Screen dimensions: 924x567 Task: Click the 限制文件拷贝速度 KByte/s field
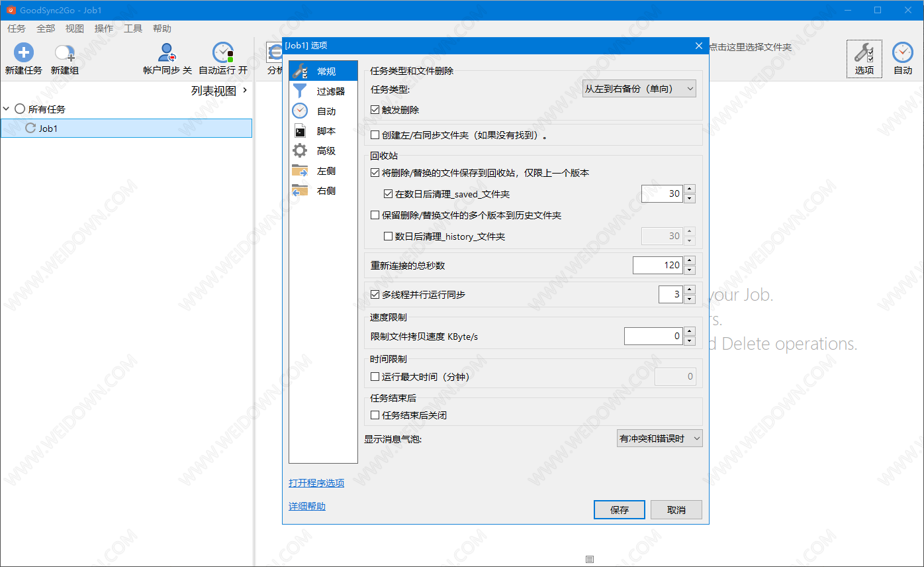click(654, 336)
